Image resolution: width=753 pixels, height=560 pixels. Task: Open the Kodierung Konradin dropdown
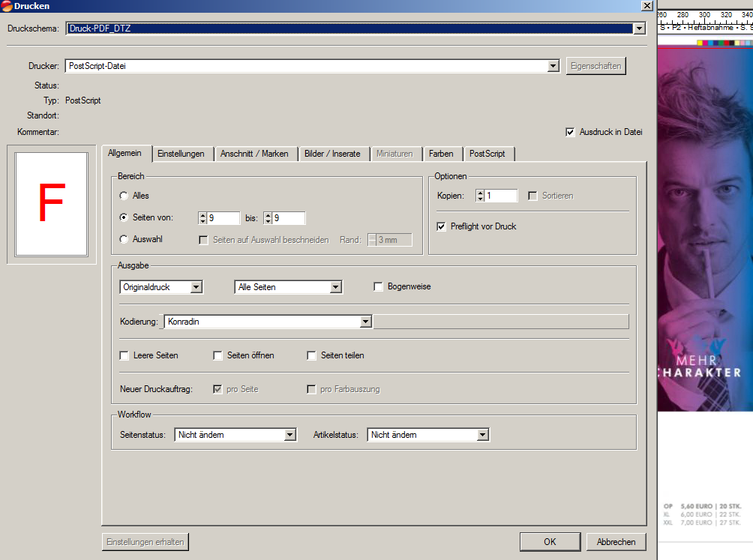tap(365, 322)
